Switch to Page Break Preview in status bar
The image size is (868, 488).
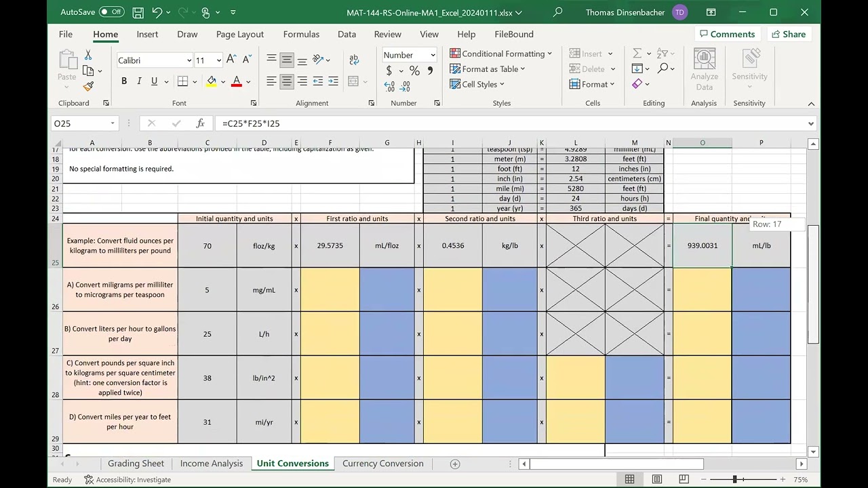(684, 479)
